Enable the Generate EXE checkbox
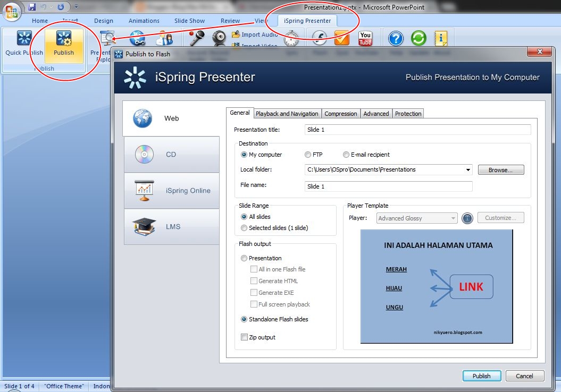 (x=254, y=293)
